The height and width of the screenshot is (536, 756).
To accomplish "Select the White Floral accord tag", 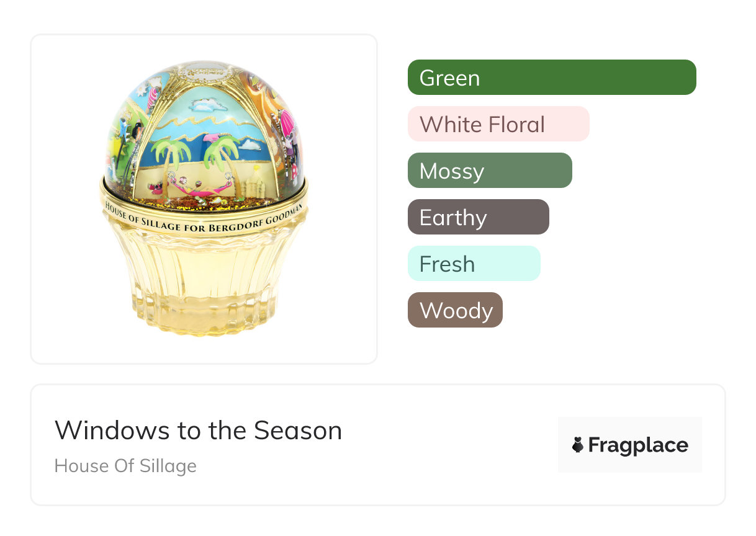I will pos(498,124).
